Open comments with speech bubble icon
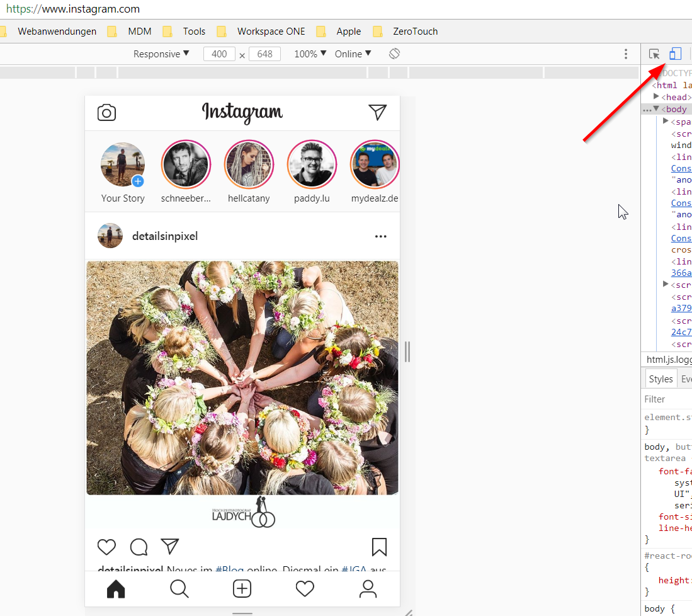The height and width of the screenshot is (616, 692). tap(139, 547)
